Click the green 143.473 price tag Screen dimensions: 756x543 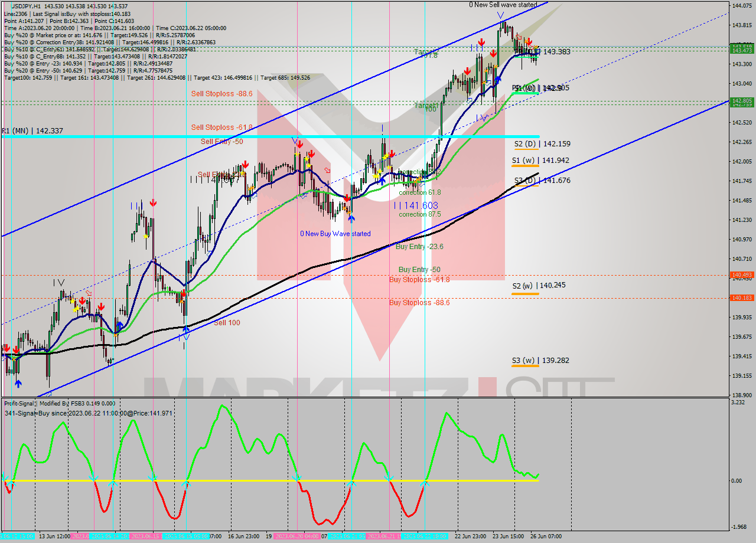point(741,51)
